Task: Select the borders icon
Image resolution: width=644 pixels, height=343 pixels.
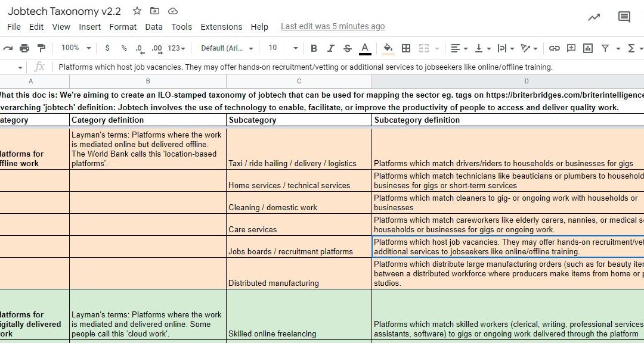Action: (406, 48)
